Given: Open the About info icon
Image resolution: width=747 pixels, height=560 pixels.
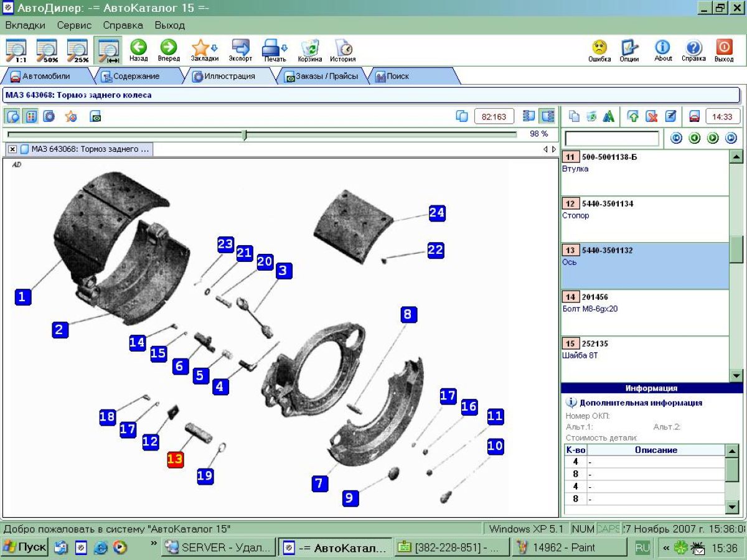Looking at the screenshot, I should 663,50.
